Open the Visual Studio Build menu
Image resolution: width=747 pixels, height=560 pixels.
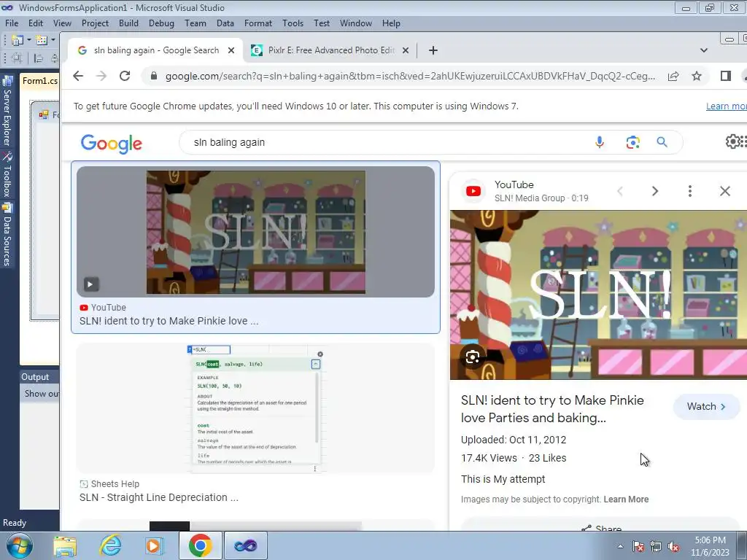[128, 23]
